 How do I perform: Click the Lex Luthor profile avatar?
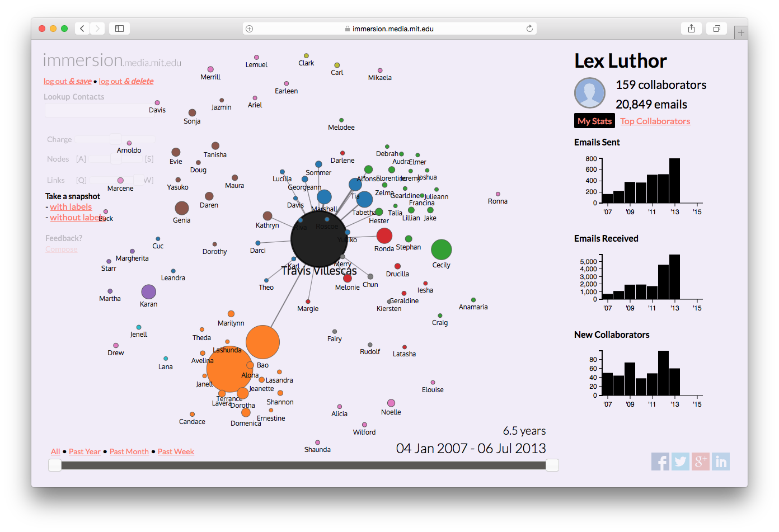(x=590, y=93)
